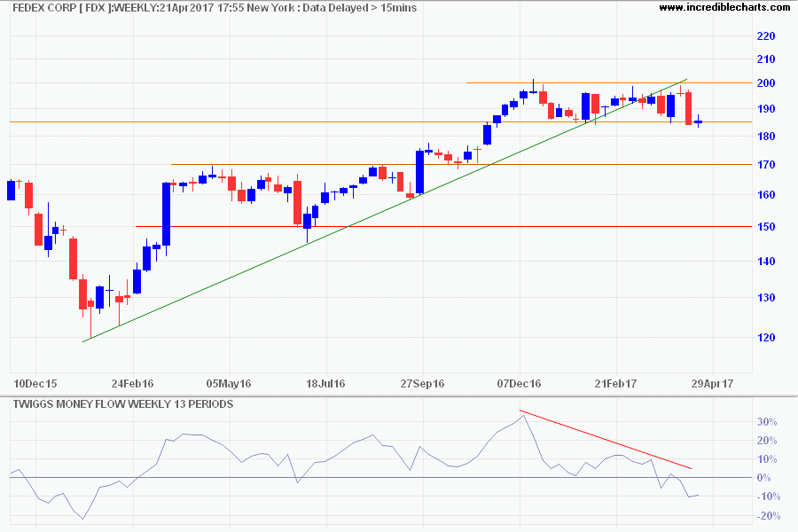Viewport: 798px width, 532px height.
Task: Select the latest weekly candlestick near 185
Action: pos(699,121)
